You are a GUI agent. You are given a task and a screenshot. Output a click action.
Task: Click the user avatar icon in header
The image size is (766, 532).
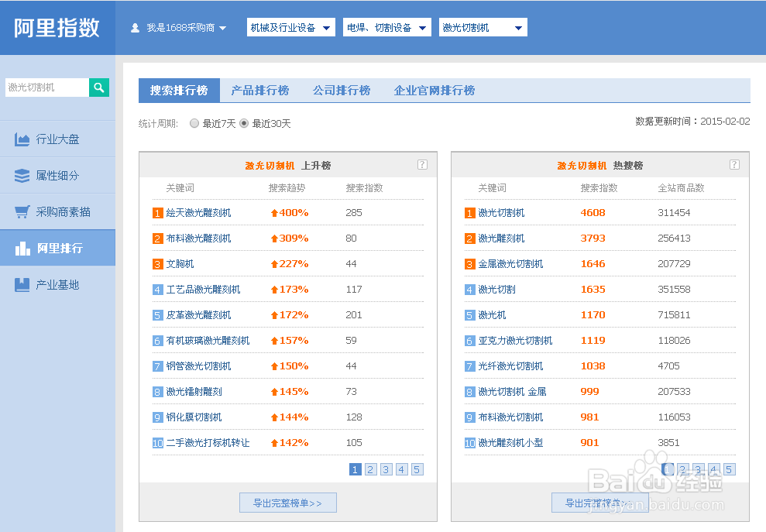[136, 28]
